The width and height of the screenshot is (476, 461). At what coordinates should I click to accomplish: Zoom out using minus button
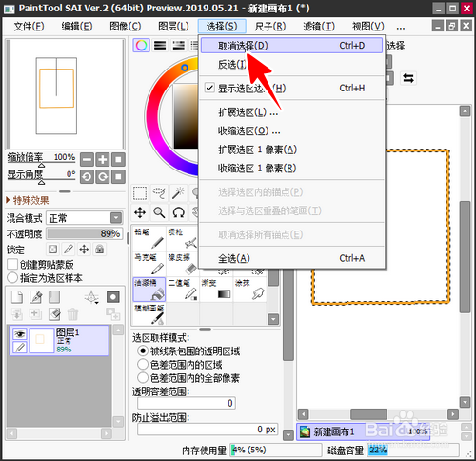pos(87,159)
